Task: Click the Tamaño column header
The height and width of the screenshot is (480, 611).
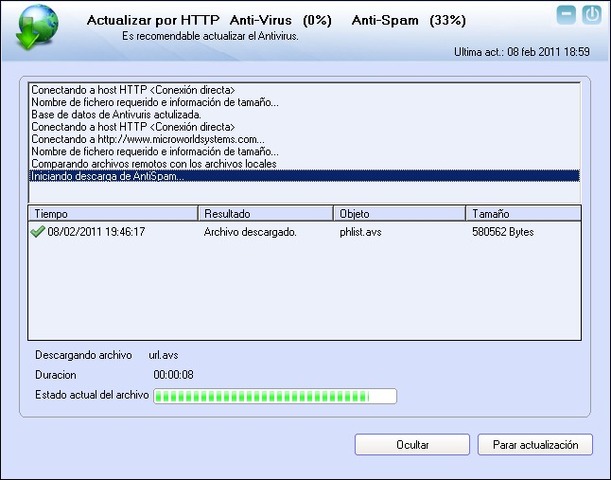Action: [524, 214]
